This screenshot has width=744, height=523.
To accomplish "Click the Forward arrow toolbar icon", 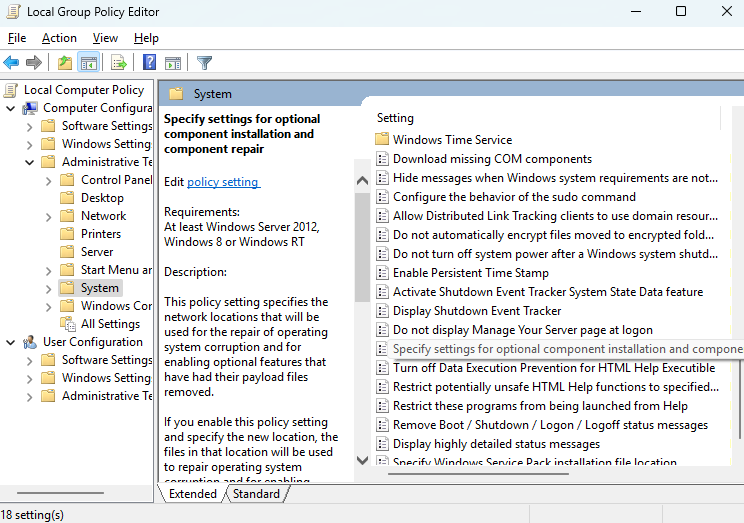I will click(34, 62).
